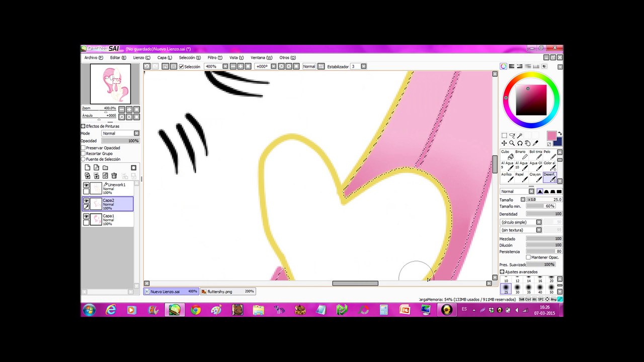Choose the Papel brush tool
The height and width of the screenshot is (362, 644).
click(521, 177)
